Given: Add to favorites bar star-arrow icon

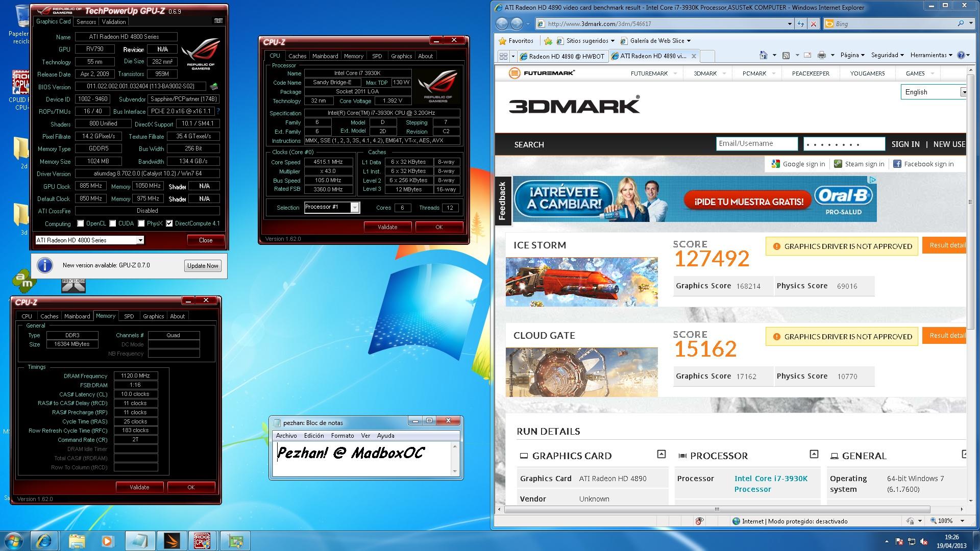Looking at the screenshot, I should (548, 41).
